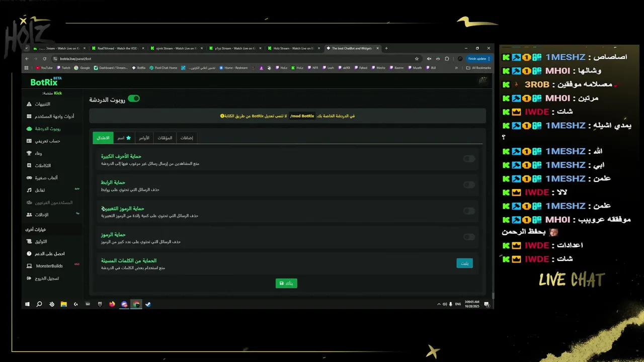Screen dimensions: 644x362
Task: Click the الإحالات users icon in sidebar
Action: (x=29, y=215)
